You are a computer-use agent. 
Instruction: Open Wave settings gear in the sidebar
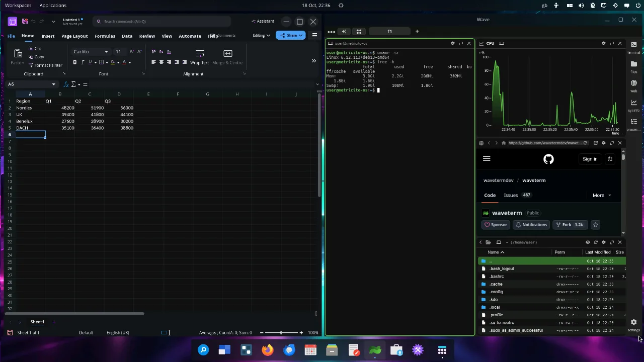click(x=634, y=324)
